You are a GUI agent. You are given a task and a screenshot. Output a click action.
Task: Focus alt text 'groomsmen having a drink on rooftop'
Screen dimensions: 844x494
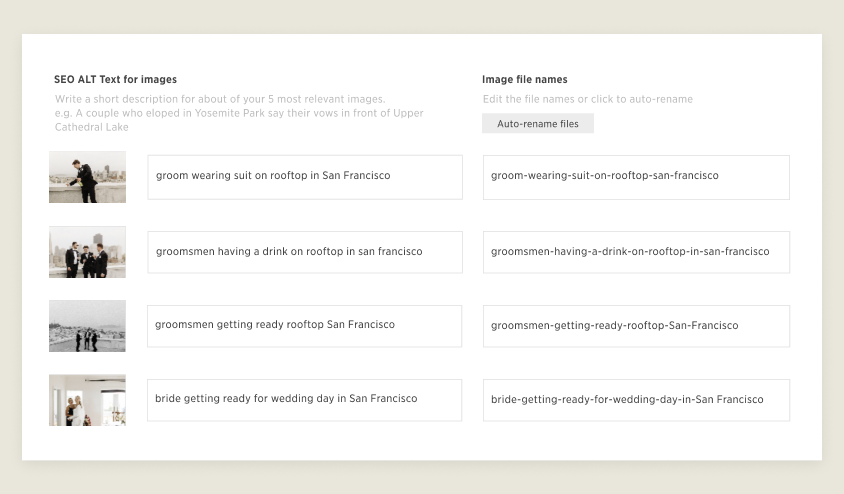point(305,252)
